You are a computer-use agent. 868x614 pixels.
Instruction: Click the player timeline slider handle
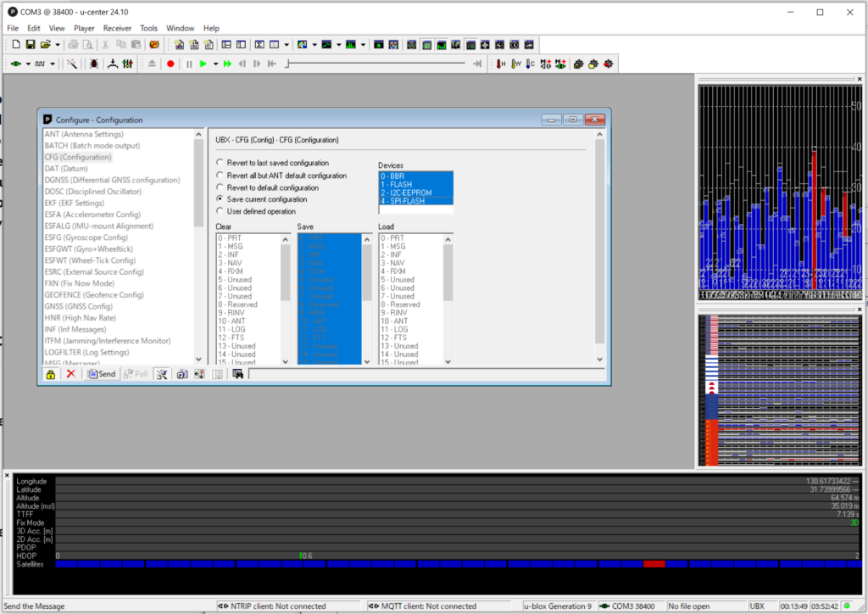pos(287,64)
